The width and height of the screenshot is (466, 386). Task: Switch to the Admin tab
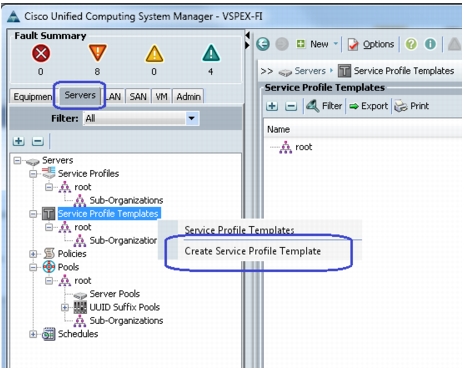pos(188,97)
